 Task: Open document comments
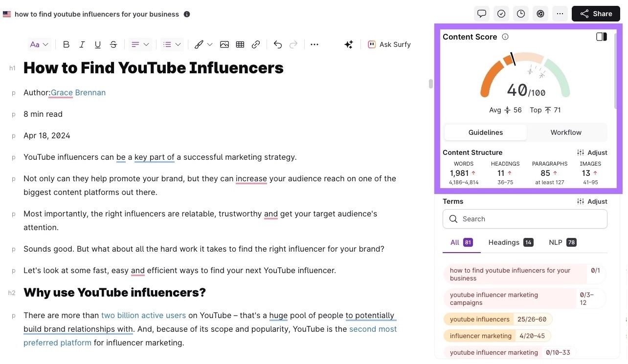(482, 14)
